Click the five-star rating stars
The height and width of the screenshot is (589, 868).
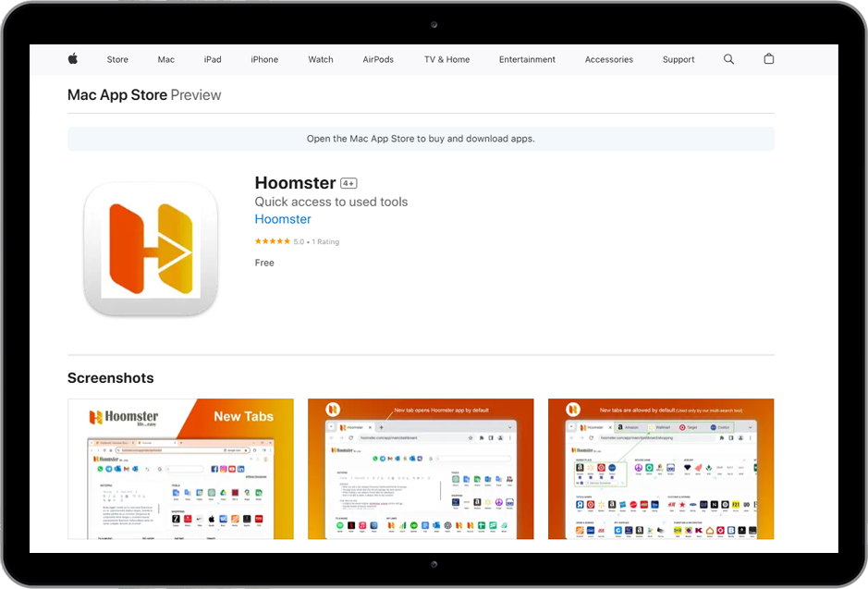[x=273, y=241]
